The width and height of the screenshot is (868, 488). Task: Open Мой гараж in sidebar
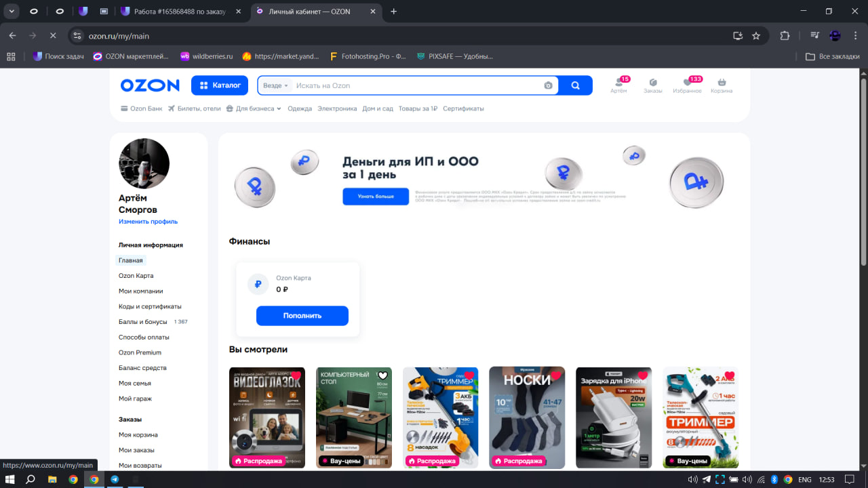[x=136, y=399]
